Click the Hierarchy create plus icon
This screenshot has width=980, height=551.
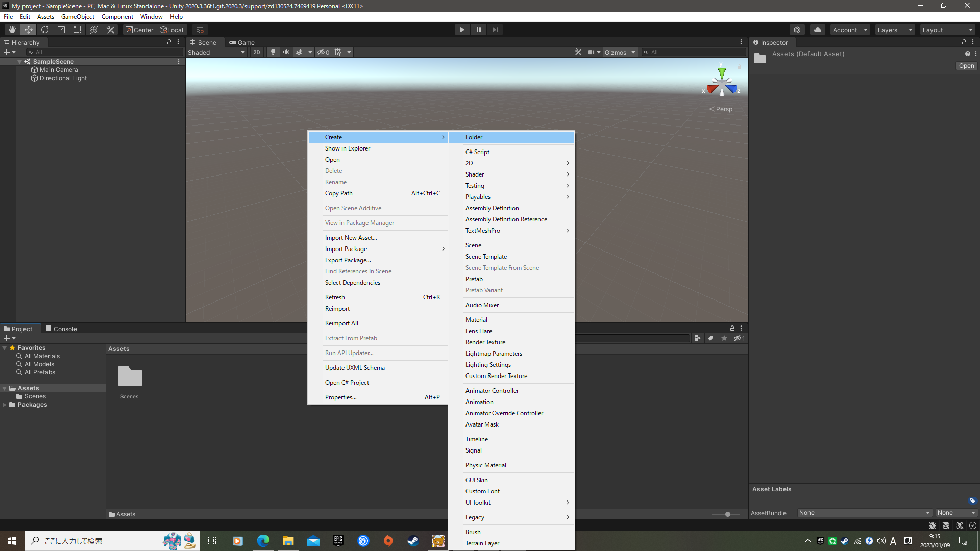pyautogui.click(x=9, y=52)
